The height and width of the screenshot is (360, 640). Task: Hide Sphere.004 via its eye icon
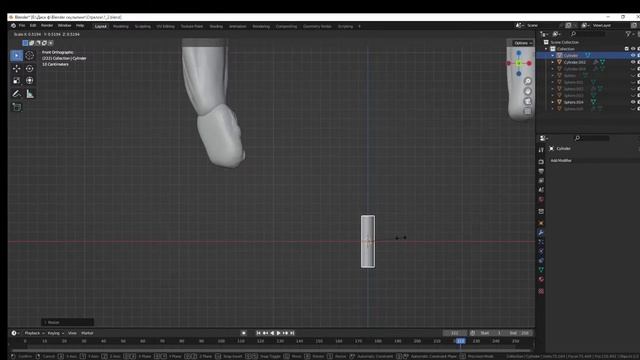click(x=633, y=102)
